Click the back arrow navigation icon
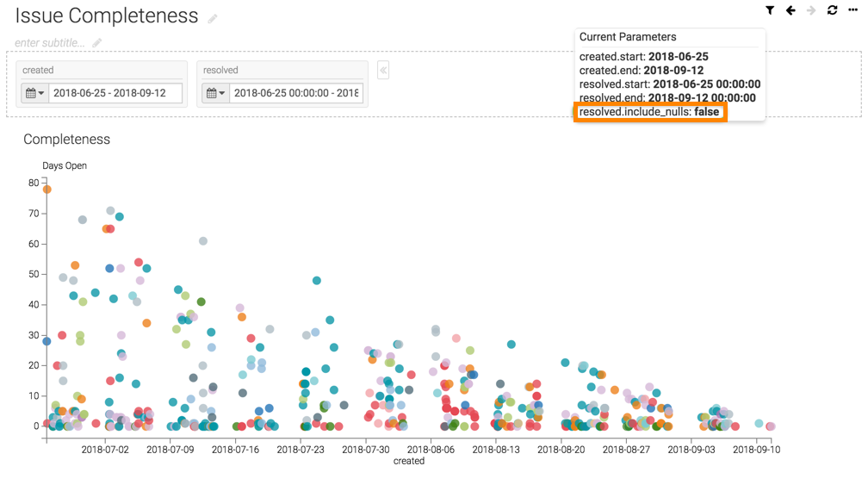 (790, 10)
